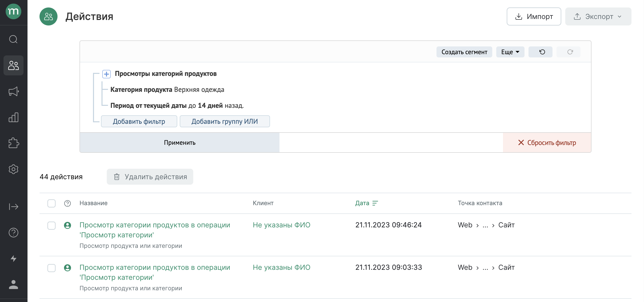Open the Help question mark icon
This screenshot has width=644, height=302.
click(13, 233)
